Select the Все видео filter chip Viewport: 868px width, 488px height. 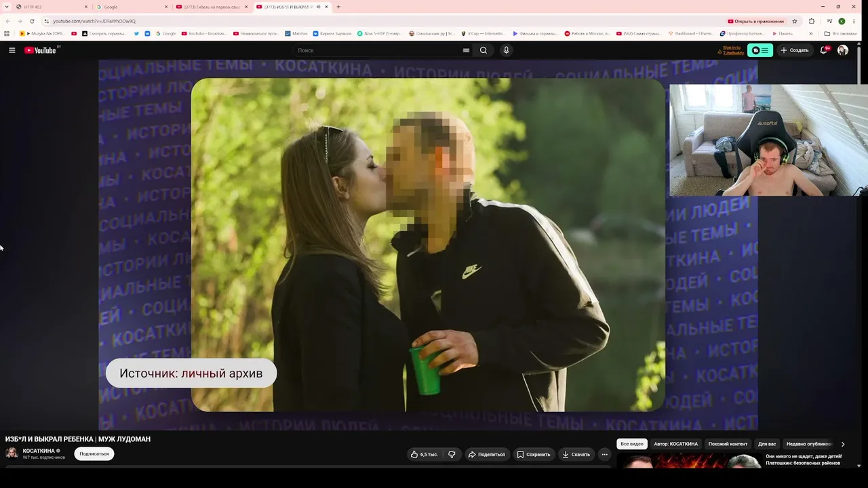click(x=632, y=444)
